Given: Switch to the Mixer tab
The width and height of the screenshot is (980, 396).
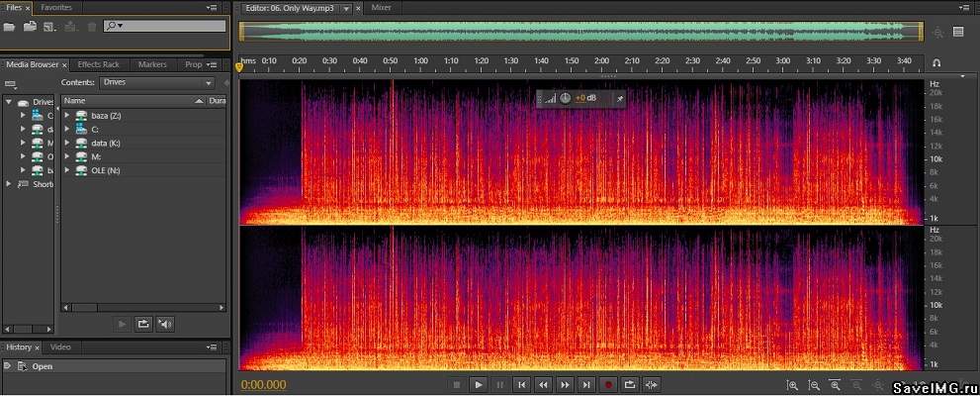Looking at the screenshot, I should click(381, 7).
